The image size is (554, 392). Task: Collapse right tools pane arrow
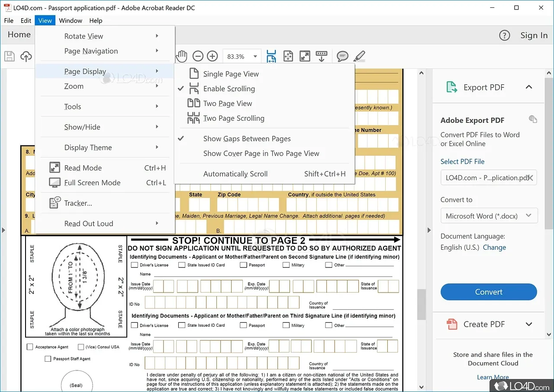429,230
